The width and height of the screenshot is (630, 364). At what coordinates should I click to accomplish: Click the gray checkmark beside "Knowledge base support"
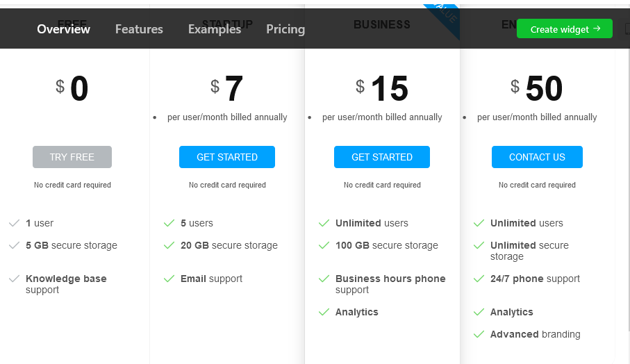(x=14, y=279)
